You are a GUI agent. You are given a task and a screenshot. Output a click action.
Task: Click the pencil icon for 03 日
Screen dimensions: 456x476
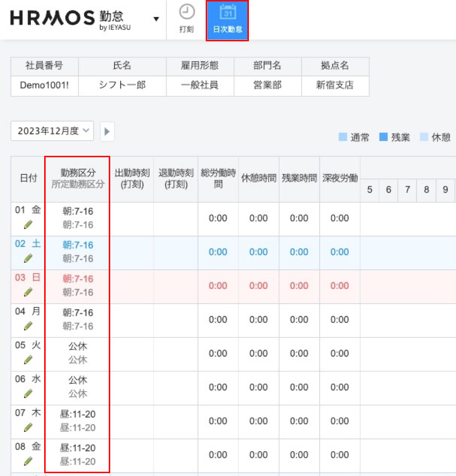(28, 292)
